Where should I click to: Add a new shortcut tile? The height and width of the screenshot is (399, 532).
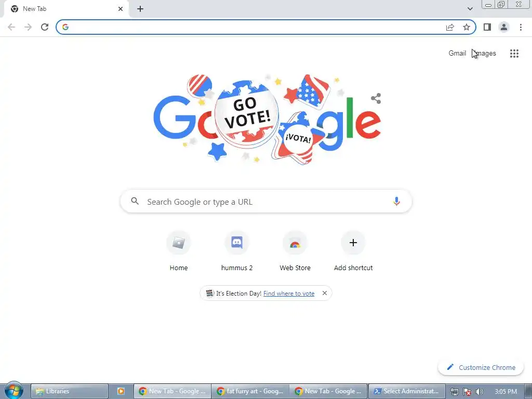point(353,251)
